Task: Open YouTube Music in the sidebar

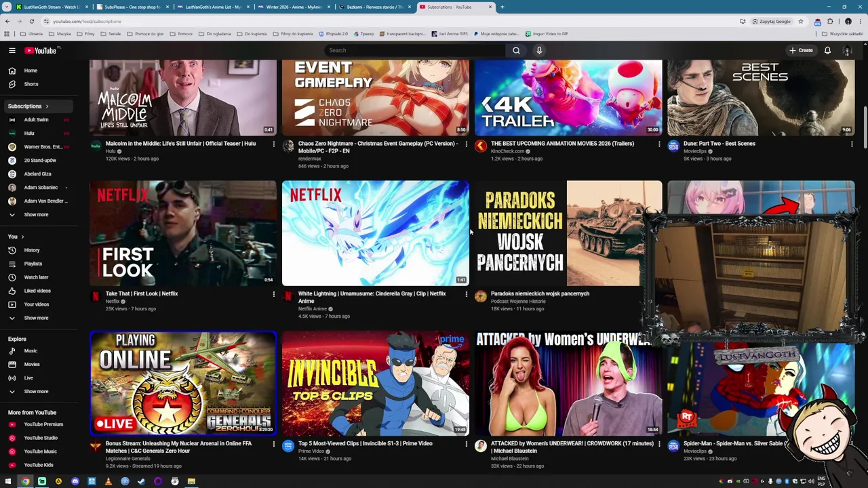Action: tap(40, 451)
